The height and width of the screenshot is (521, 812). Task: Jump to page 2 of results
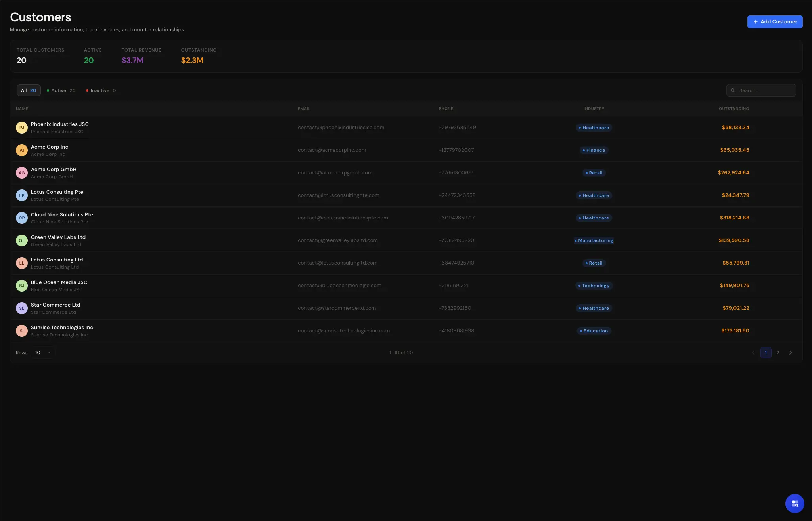[x=778, y=353]
